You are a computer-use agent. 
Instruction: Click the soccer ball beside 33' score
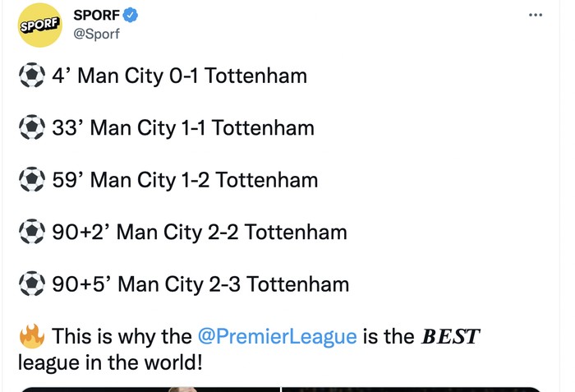[x=32, y=128]
